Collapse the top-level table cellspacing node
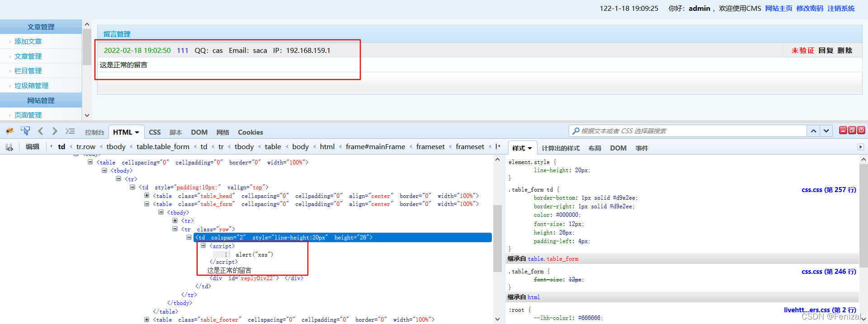868x324 pixels. click(x=90, y=162)
